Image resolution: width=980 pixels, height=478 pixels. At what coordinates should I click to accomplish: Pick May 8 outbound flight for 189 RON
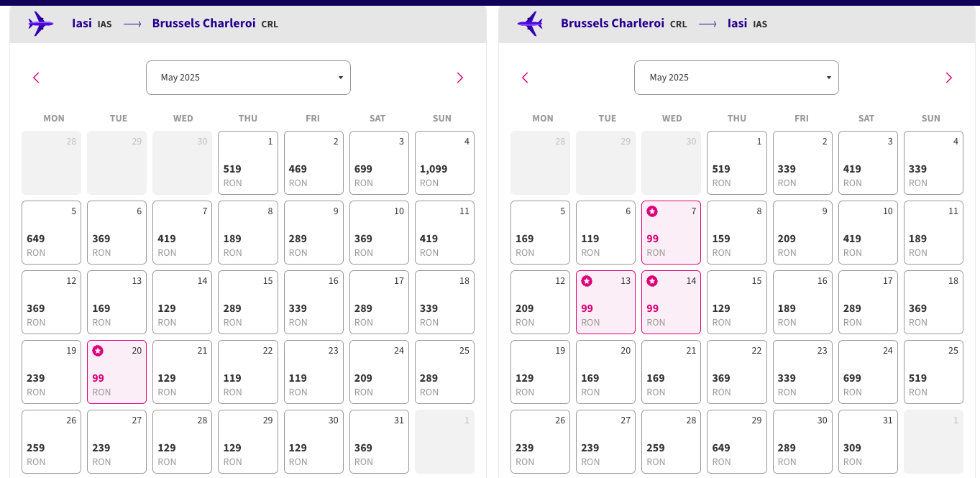pyautogui.click(x=247, y=233)
